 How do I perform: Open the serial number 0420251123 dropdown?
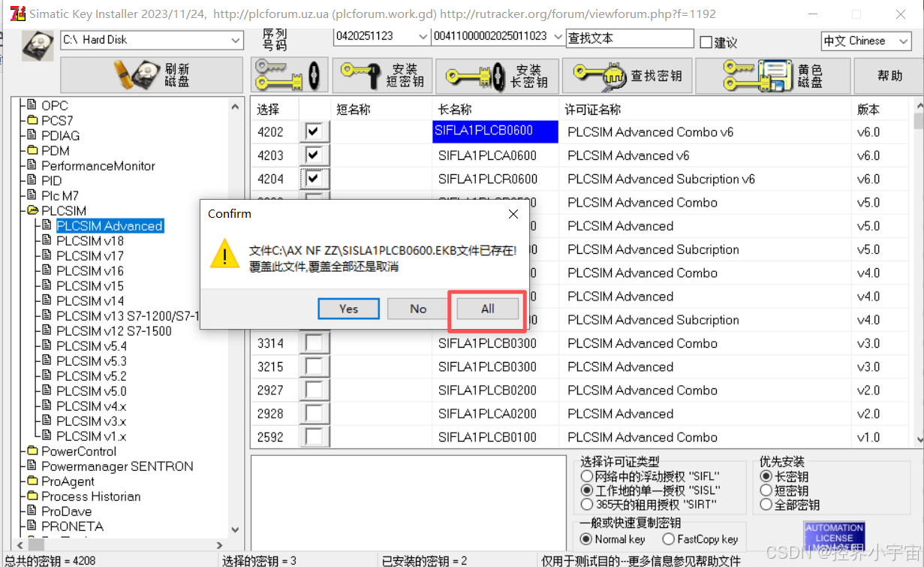click(423, 36)
